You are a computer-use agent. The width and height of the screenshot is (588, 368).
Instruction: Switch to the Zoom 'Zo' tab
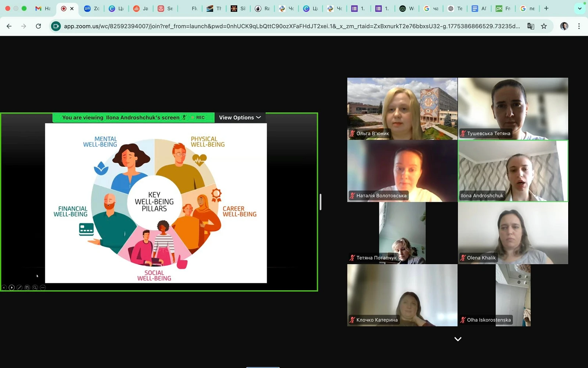coord(92,8)
